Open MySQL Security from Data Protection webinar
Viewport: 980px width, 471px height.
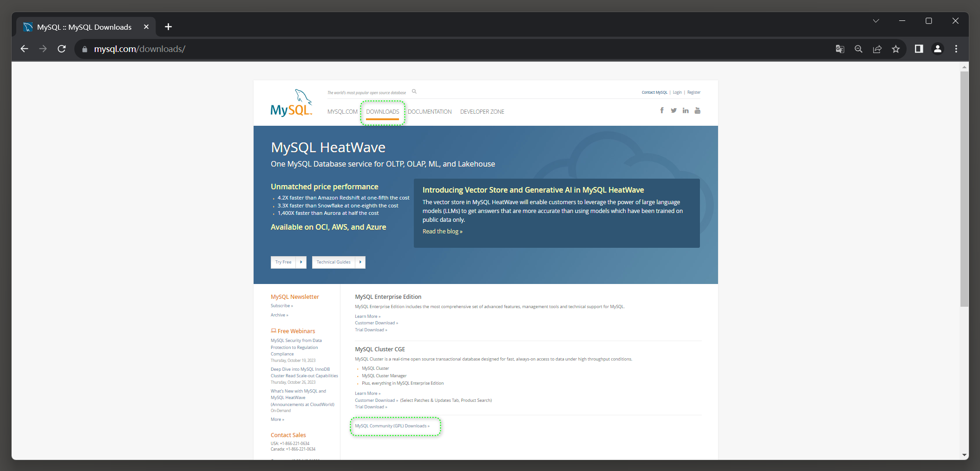[296, 347]
